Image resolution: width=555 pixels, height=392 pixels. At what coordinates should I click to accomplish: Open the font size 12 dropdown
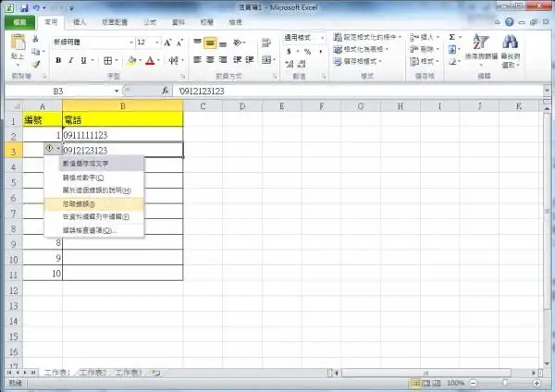coord(157,43)
